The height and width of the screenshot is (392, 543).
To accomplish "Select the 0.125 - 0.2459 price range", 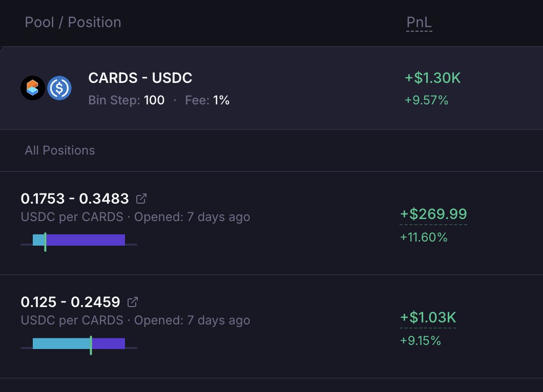I will pyautogui.click(x=70, y=302).
